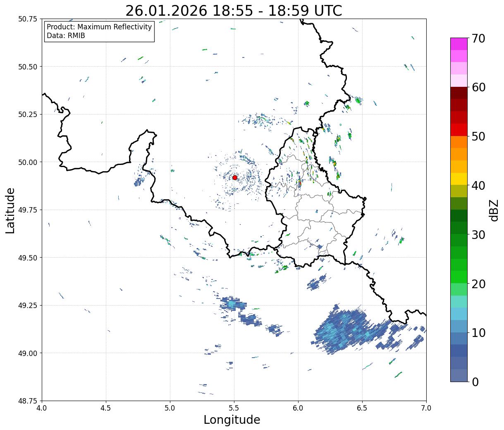Click the "Latitude" axis label
The width and height of the screenshot is (504, 430).
(x=10, y=210)
